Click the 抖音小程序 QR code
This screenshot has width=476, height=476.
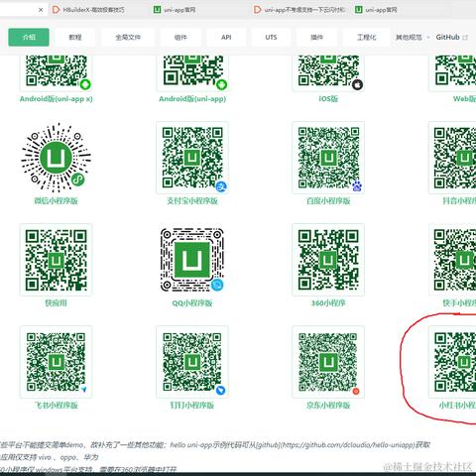(452, 158)
